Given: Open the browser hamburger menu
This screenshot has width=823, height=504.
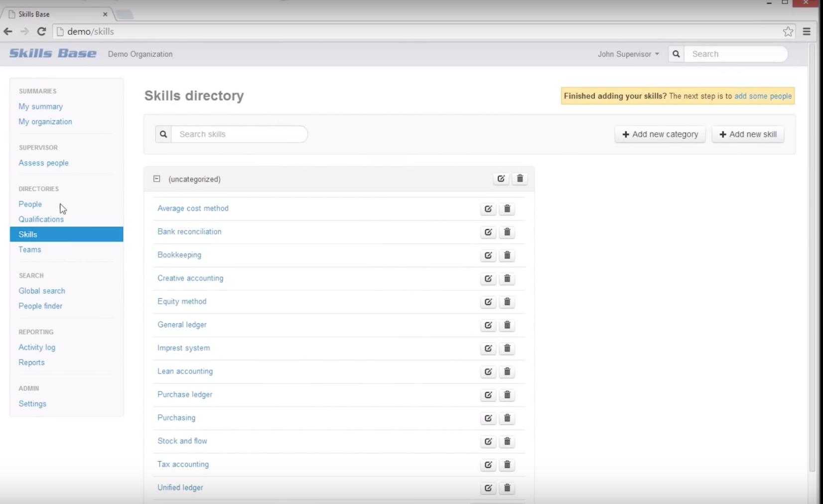Looking at the screenshot, I should pos(807,31).
